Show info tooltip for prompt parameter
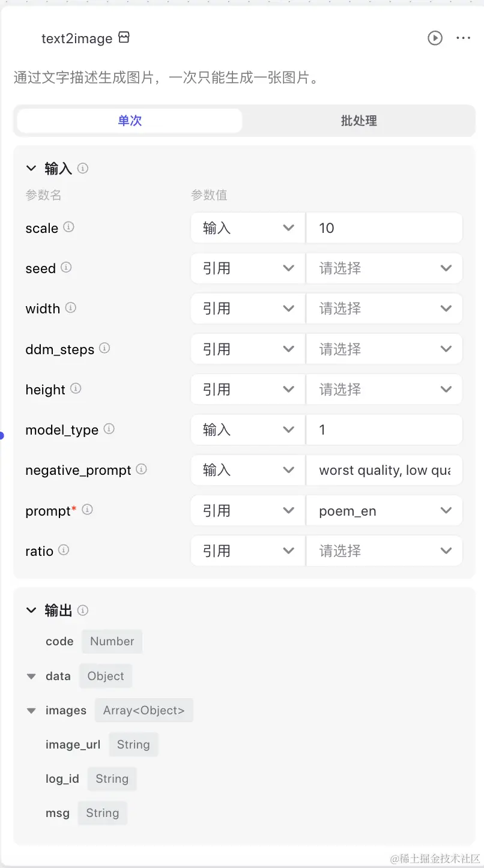 tap(87, 510)
